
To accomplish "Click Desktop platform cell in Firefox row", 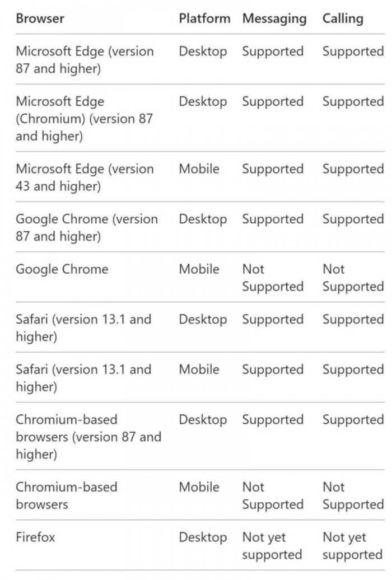I will [x=203, y=537].
